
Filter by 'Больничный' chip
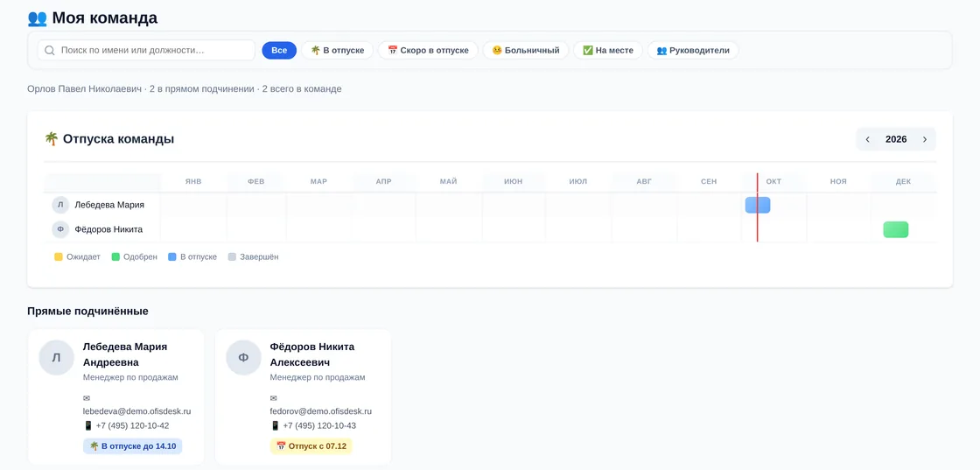coord(526,50)
